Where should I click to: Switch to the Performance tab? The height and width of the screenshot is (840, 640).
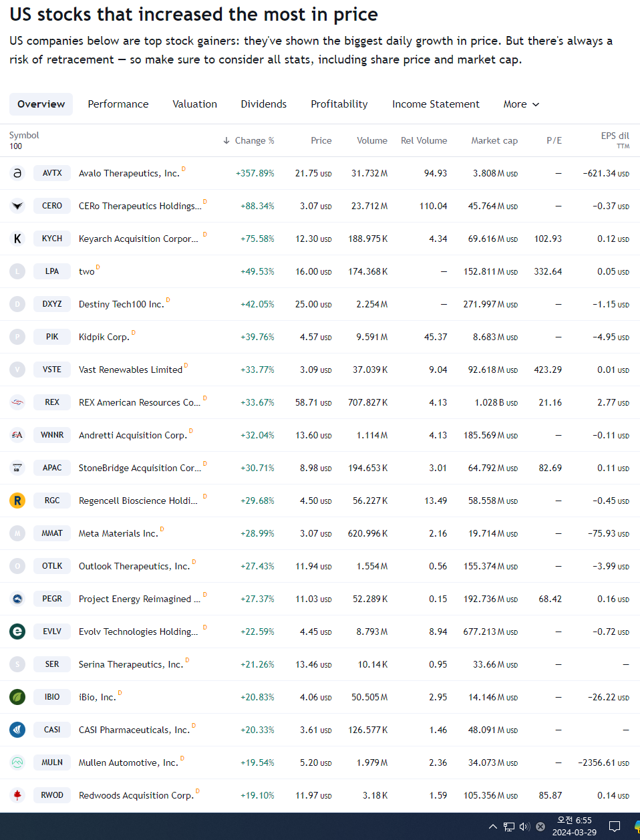pyautogui.click(x=118, y=104)
